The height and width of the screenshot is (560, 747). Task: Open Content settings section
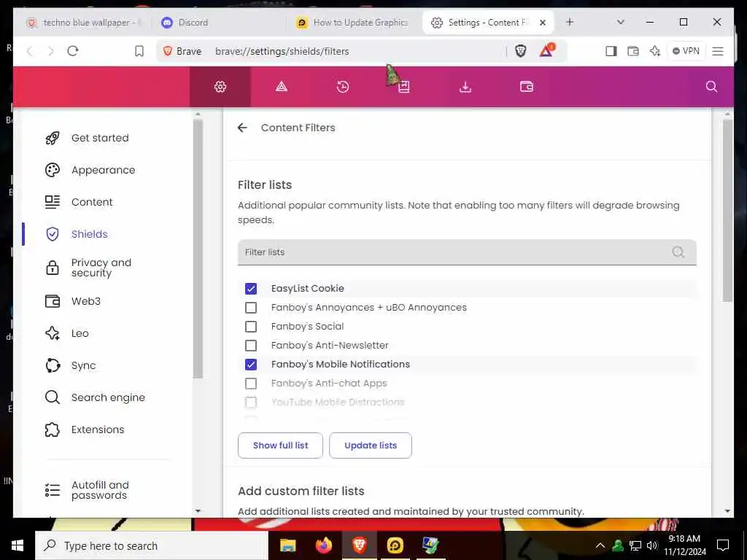coord(92,202)
